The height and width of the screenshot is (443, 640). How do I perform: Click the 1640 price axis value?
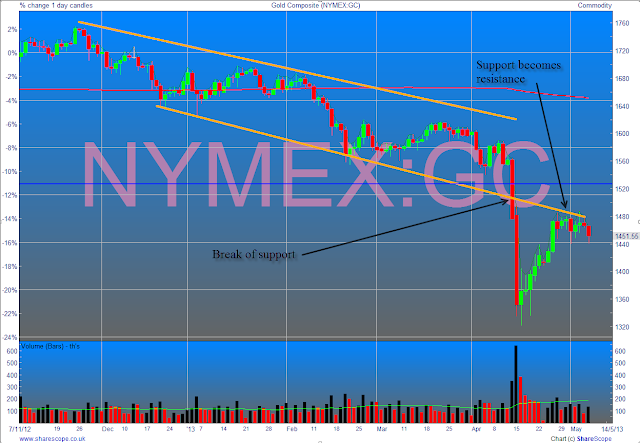point(622,106)
